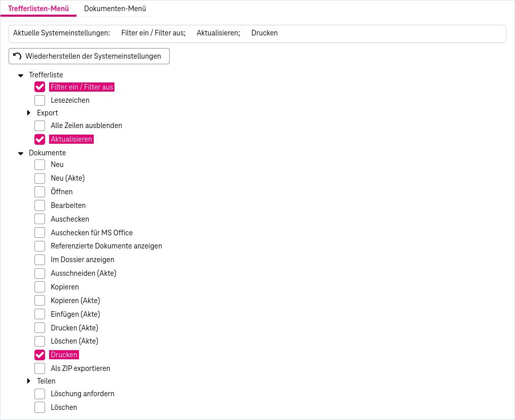The height and width of the screenshot is (420, 515).
Task: Tick the Neu (Akte) checkbox
Action: click(x=39, y=178)
